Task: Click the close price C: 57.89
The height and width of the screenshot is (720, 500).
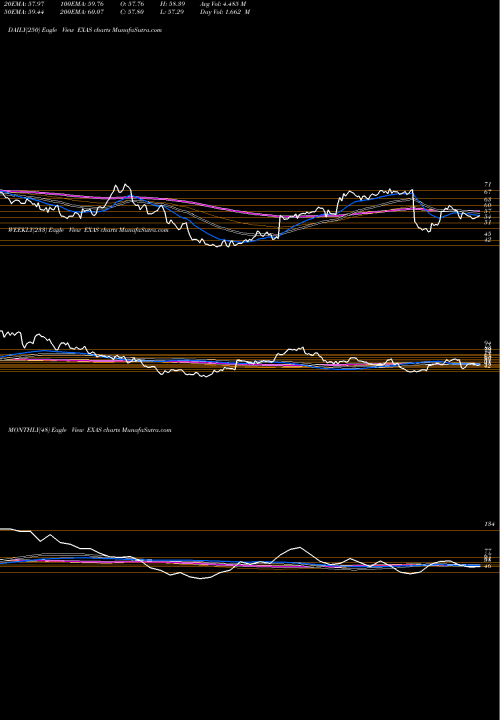Action: (x=132, y=12)
